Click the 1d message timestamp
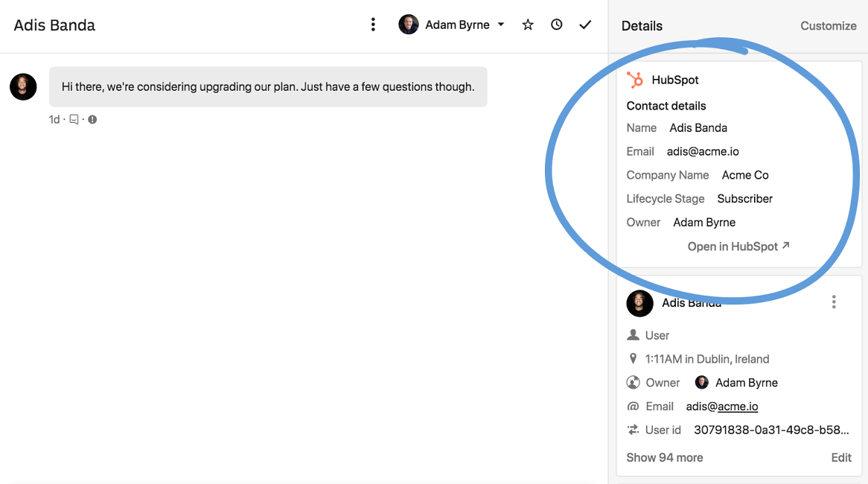The width and height of the screenshot is (868, 484). pyautogui.click(x=54, y=120)
